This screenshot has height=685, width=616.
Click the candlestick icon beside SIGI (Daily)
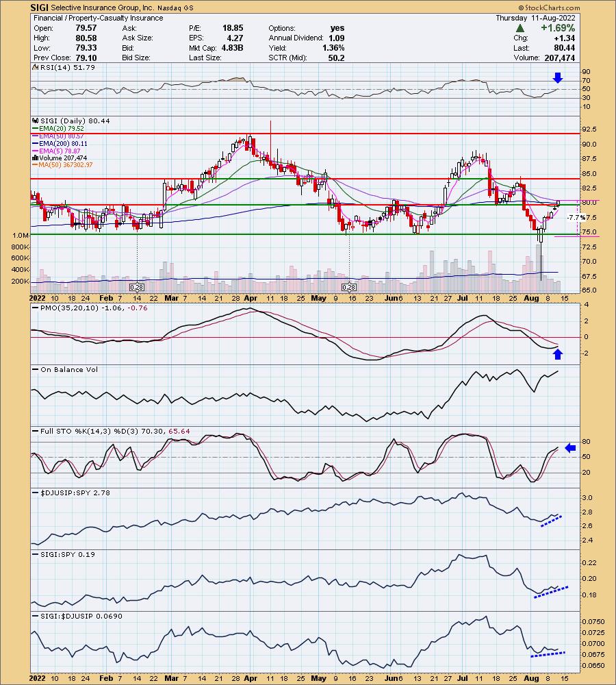pos(36,121)
